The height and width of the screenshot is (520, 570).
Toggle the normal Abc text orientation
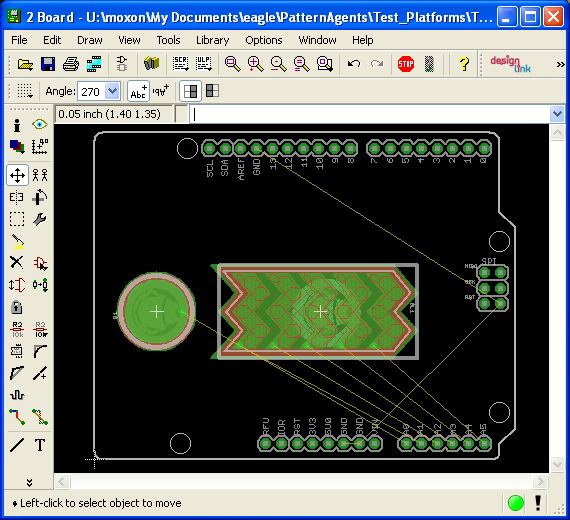point(139,91)
